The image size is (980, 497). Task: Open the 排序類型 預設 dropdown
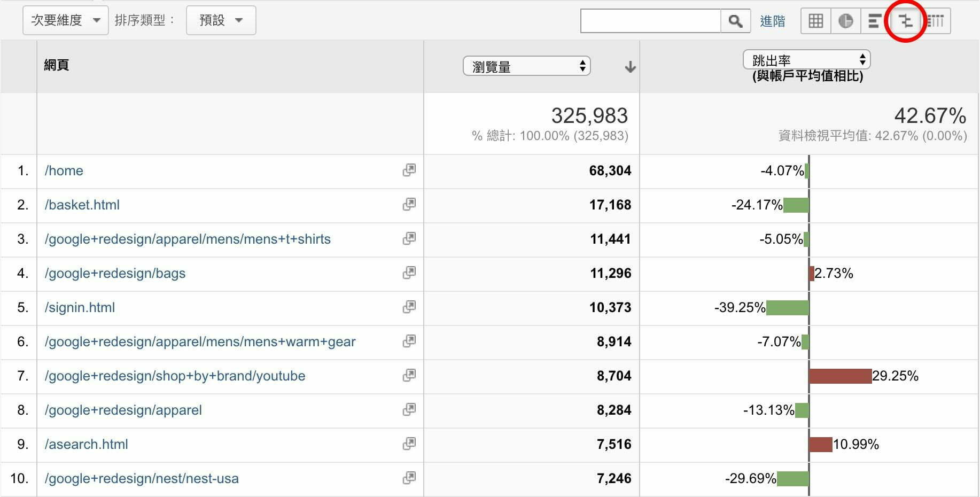[221, 20]
